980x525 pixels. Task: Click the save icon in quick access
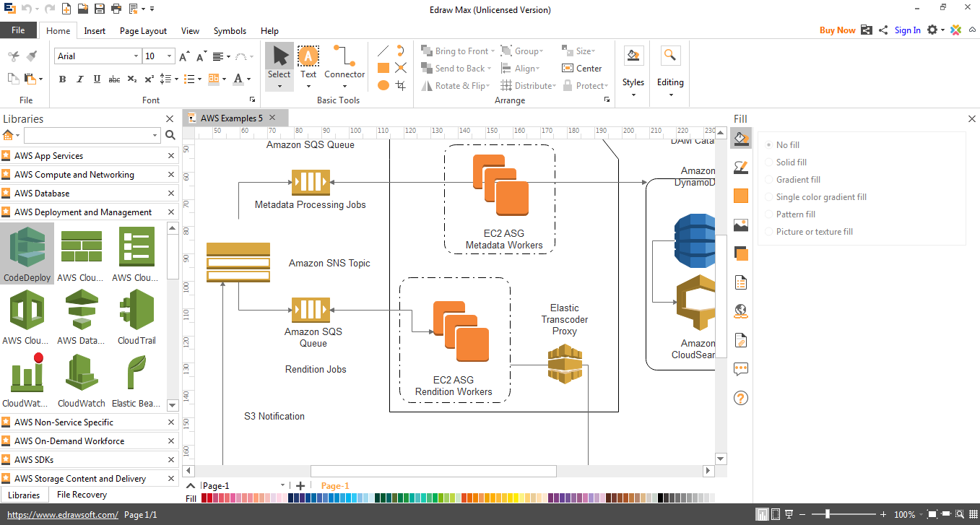pos(100,9)
